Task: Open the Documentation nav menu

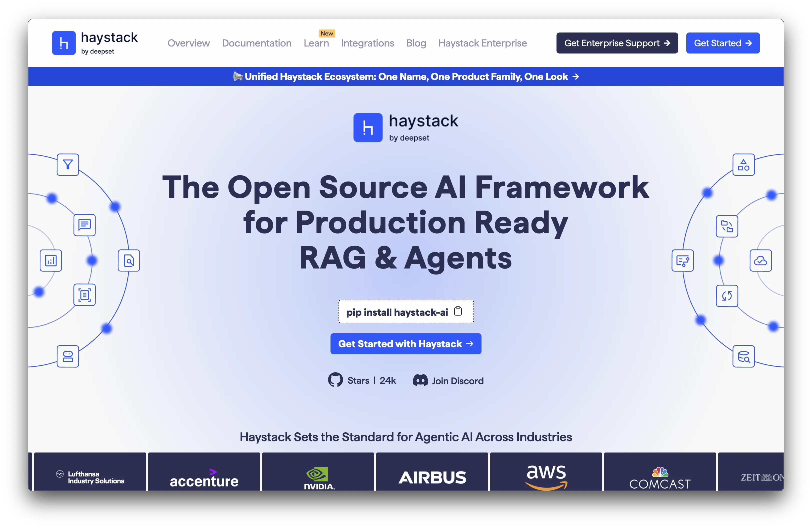Action: (x=256, y=43)
